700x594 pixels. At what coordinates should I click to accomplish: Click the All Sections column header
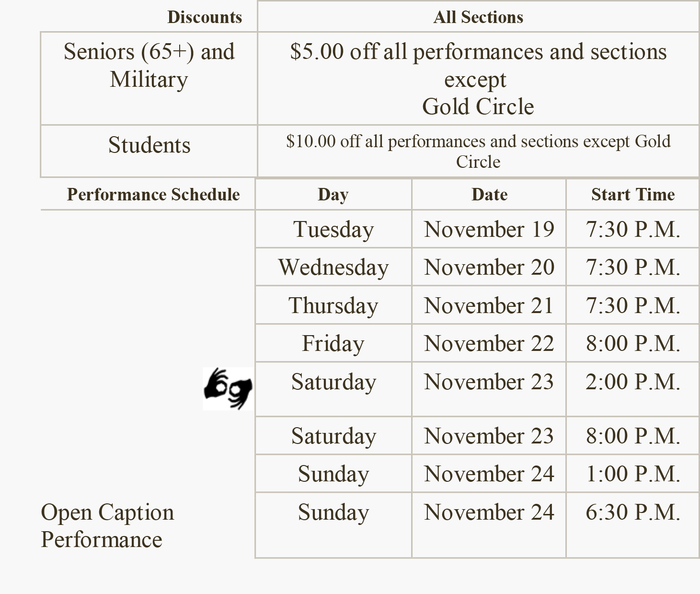click(478, 17)
